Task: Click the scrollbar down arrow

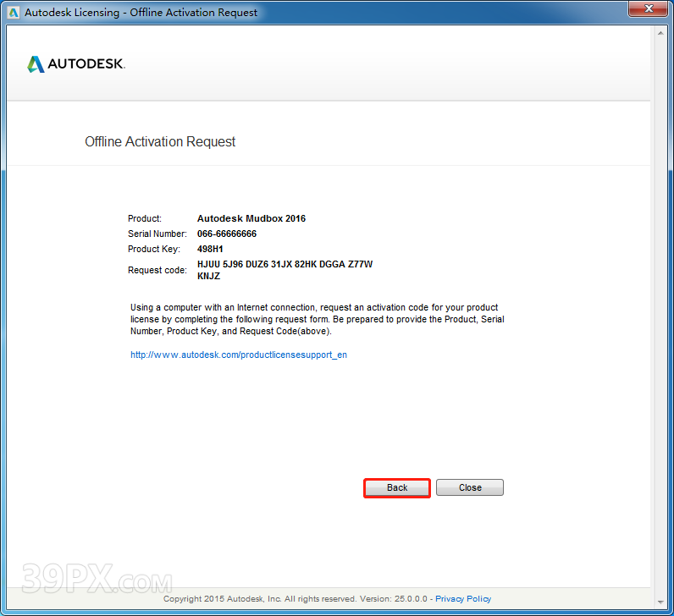Action: pyautogui.click(x=660, y=599)
